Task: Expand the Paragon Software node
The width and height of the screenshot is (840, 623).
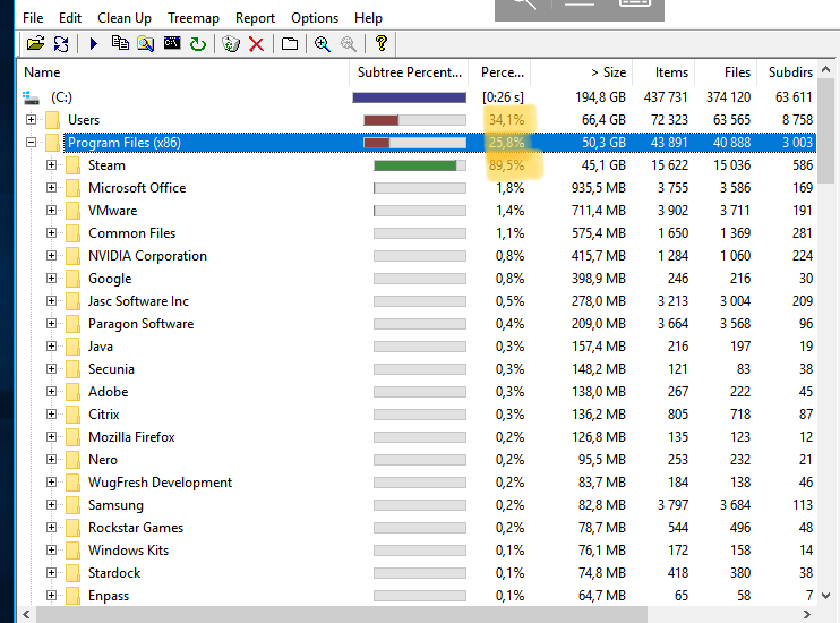Action: (52, 323)
